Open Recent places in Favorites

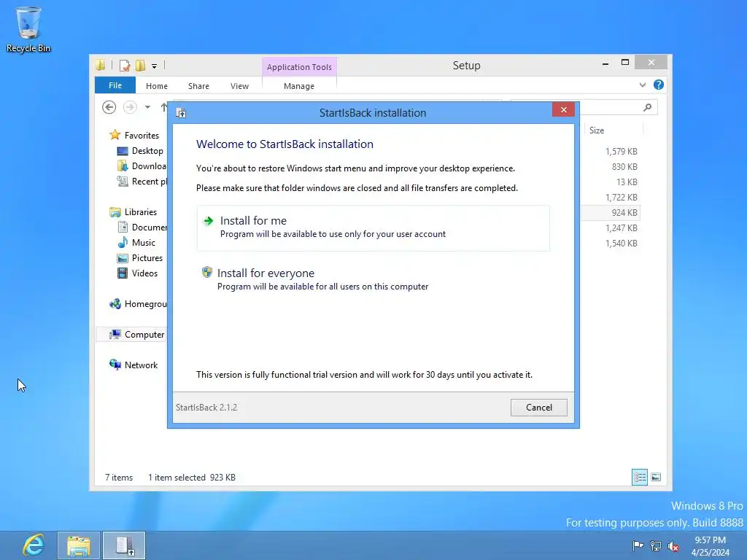pos(142,182)
